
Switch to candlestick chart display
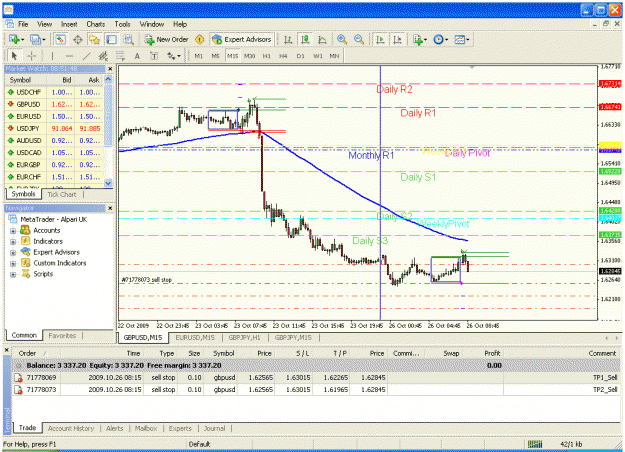pyautogui.click(x=305, y=39)
